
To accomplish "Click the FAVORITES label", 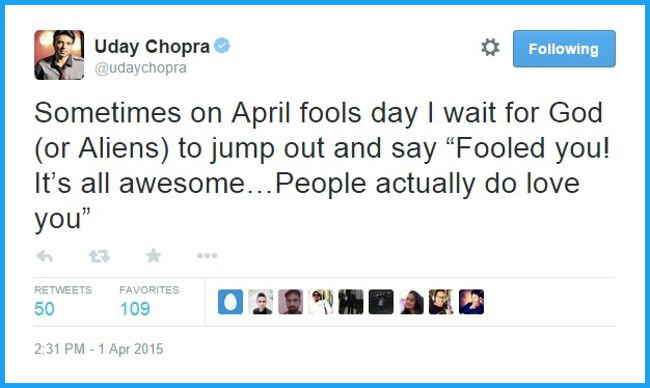I will (149, 290).
